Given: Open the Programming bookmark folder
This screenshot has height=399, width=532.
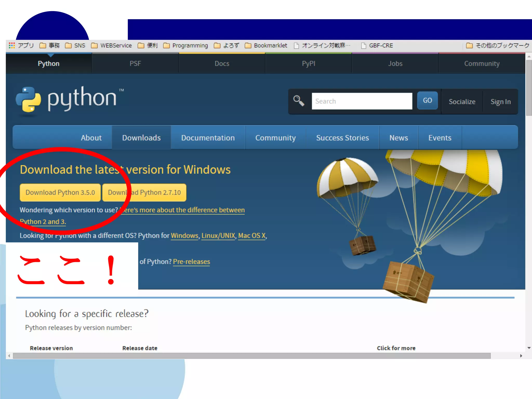Looking at the screenshot, I should click(185, 45).
